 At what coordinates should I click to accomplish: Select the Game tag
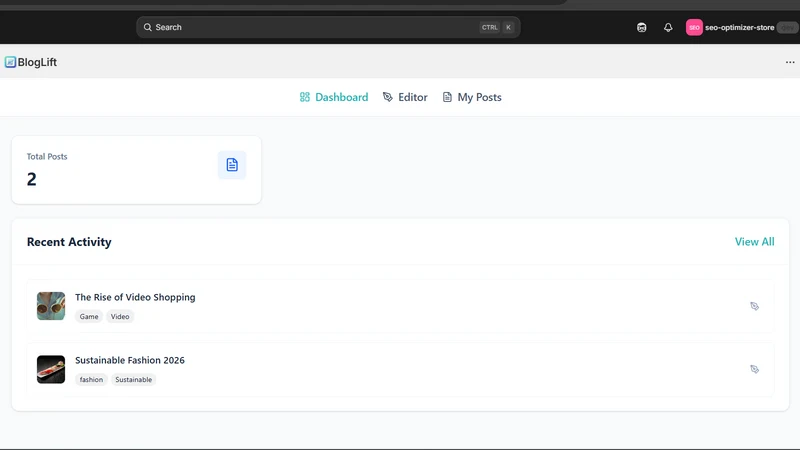point(89,317)
